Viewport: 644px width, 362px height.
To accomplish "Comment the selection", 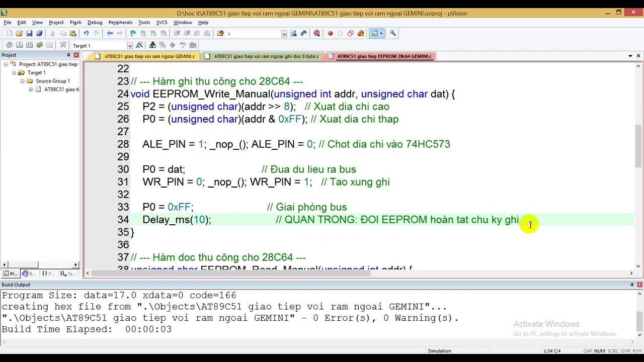I will (197, 33).
